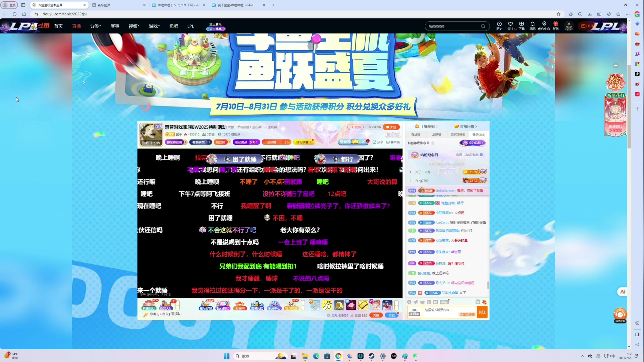Click the + 友邻 button
Viewport: 644px width, 362px height.
tap(356, 127)
